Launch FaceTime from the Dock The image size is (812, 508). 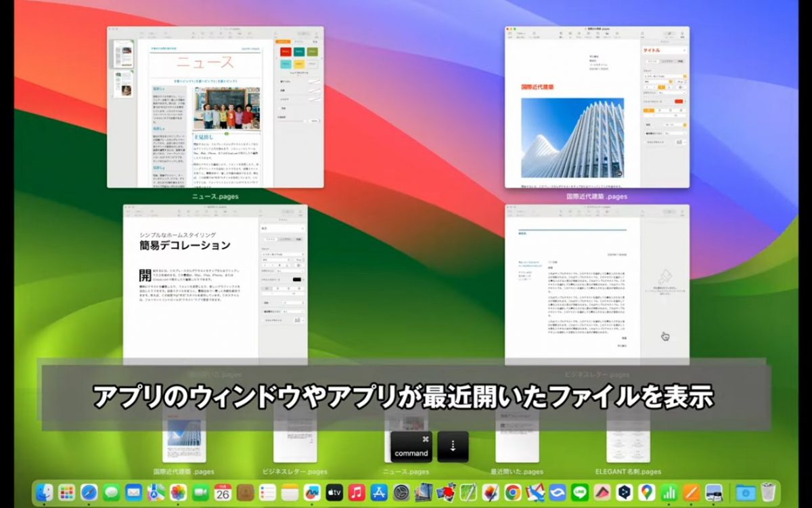coord(200,492)
